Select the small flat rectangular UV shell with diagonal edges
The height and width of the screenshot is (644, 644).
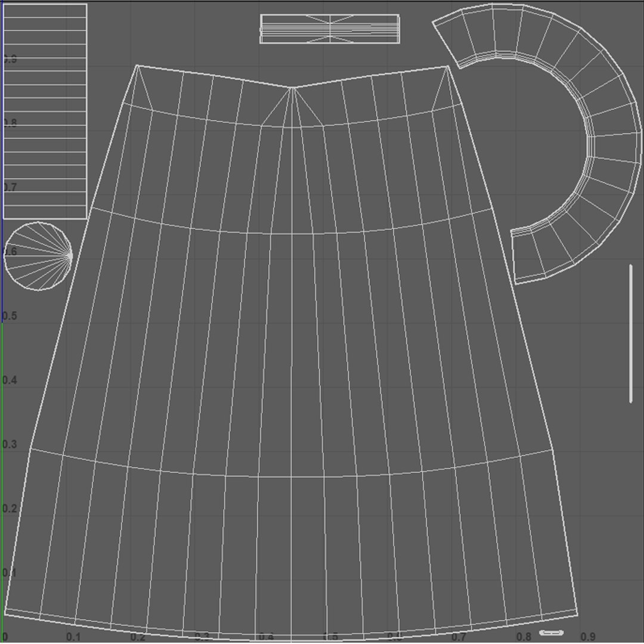[x=329, y=29]
